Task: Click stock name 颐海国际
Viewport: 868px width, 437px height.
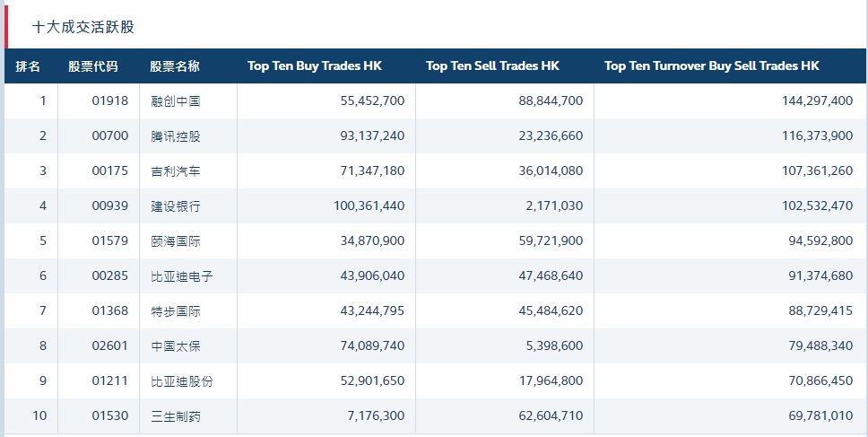Action: coord(176,241)
